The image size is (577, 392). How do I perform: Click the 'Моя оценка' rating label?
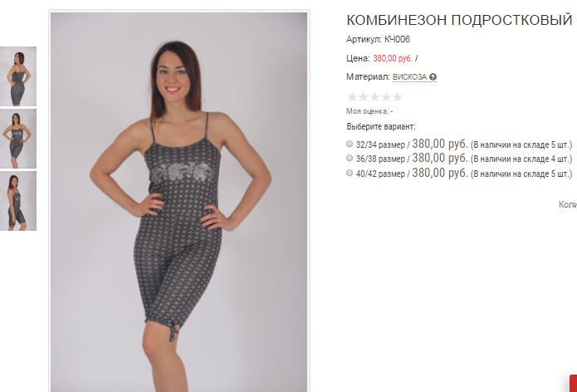(369, 111)
